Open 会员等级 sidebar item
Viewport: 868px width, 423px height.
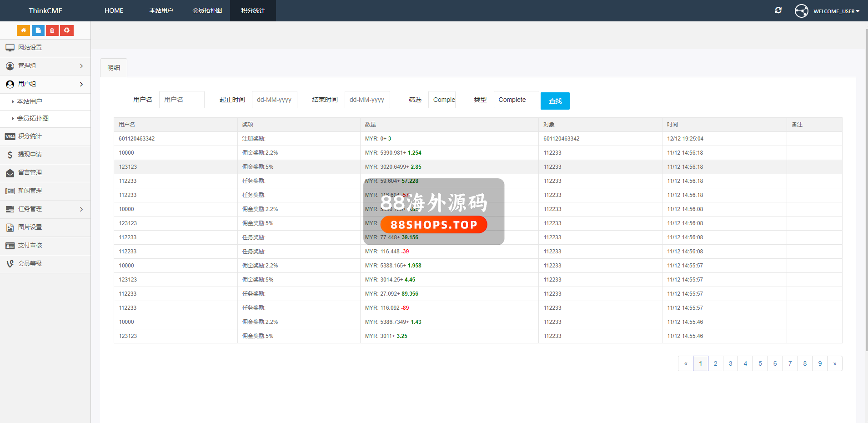[30, 264]
